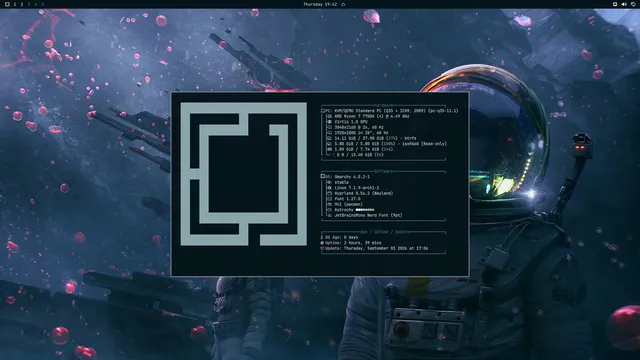Click the large Omarchy ASCII logo in terminal
This screenshot has height=360, width=640.
click(x=244, y=174)
